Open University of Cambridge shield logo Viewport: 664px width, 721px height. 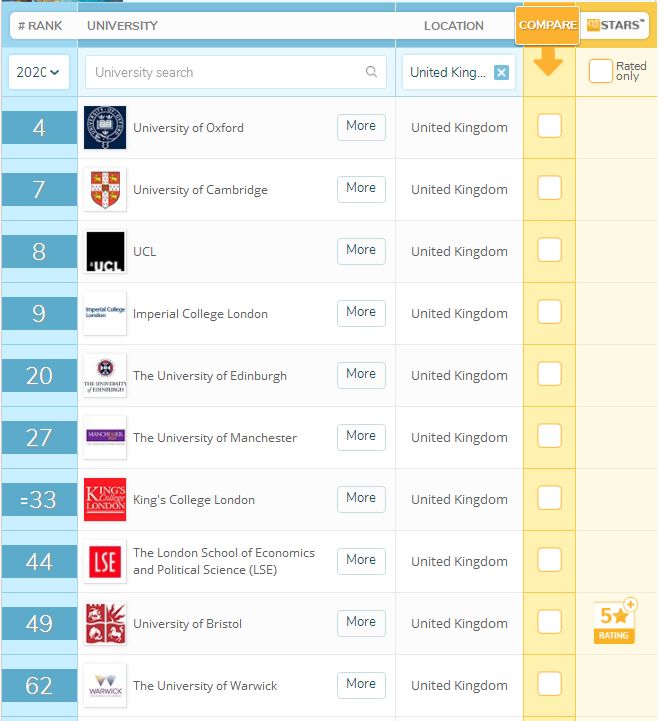pos(105,189)
